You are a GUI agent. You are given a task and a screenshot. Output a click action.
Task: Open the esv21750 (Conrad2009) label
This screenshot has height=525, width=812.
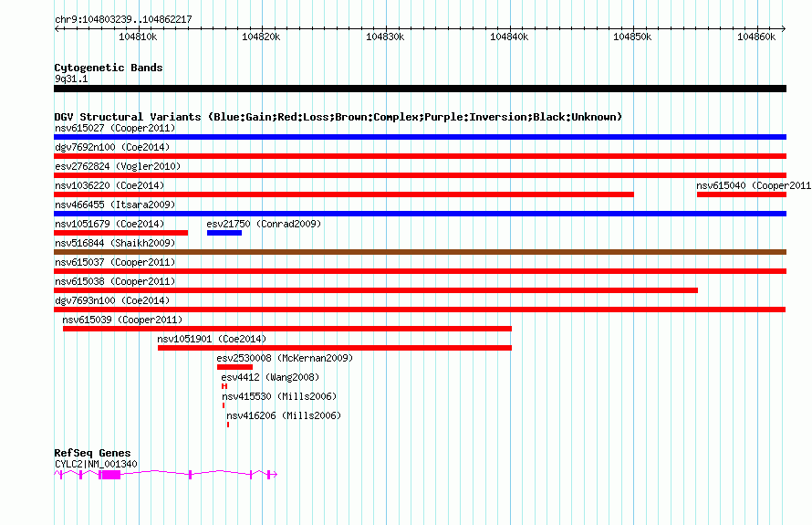pyautogui.click(x=264, y=224)
